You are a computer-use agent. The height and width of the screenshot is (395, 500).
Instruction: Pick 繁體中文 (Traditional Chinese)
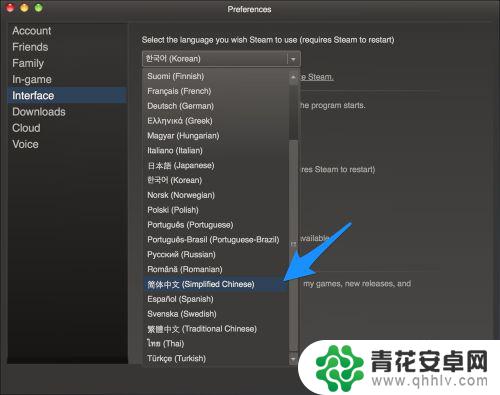[x=216, y=329]
